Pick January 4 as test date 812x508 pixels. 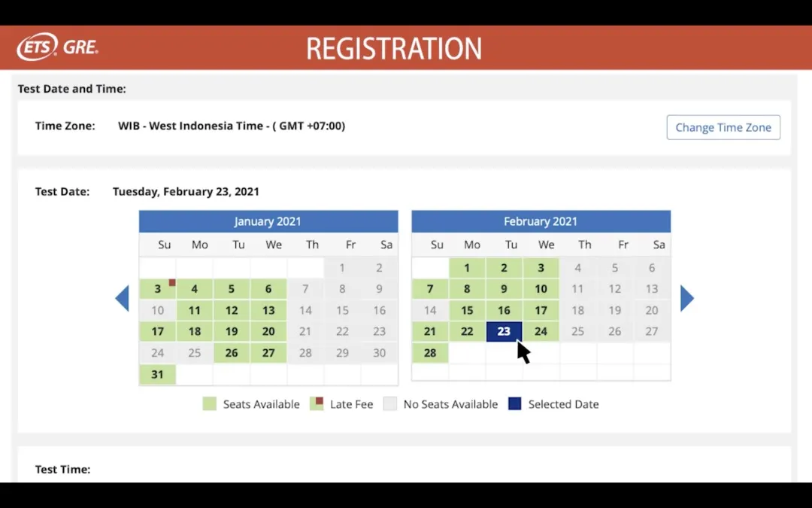point(194,289)
